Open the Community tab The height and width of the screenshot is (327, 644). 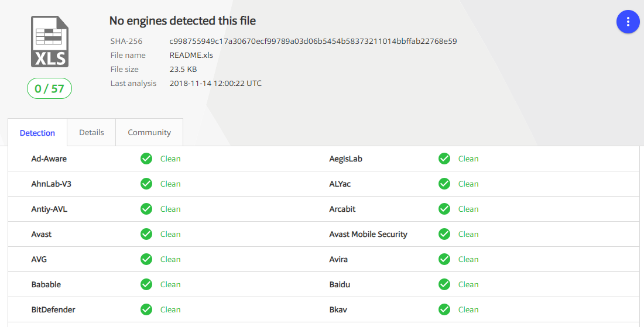[149, 132]
